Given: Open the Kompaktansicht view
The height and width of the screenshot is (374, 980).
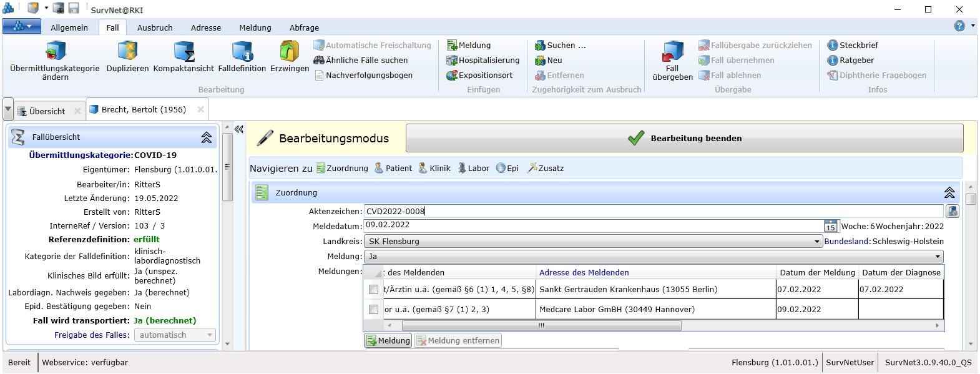Looking at the screenshot, I should 184,51.
